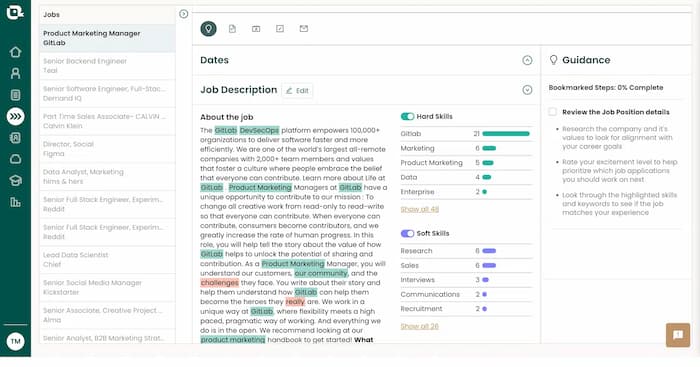The width and height of the screenshot is (700, 367).
Task: Click the Recruitment soft skill row
Action: point(467,309)
